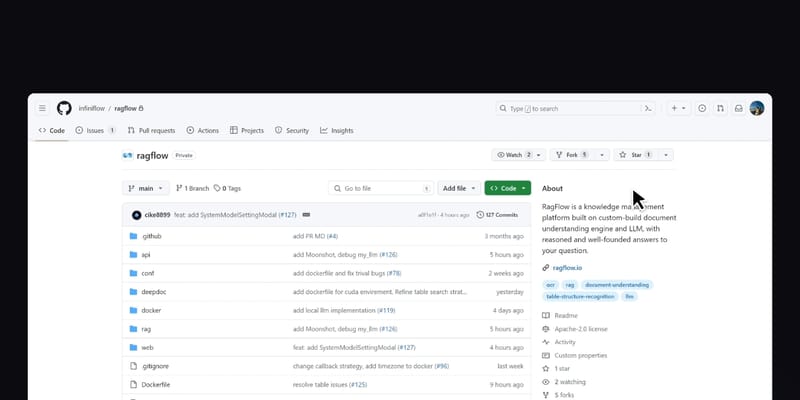Switch to the Insights tab
800x400 pixels.
click(x=337, y=131)
